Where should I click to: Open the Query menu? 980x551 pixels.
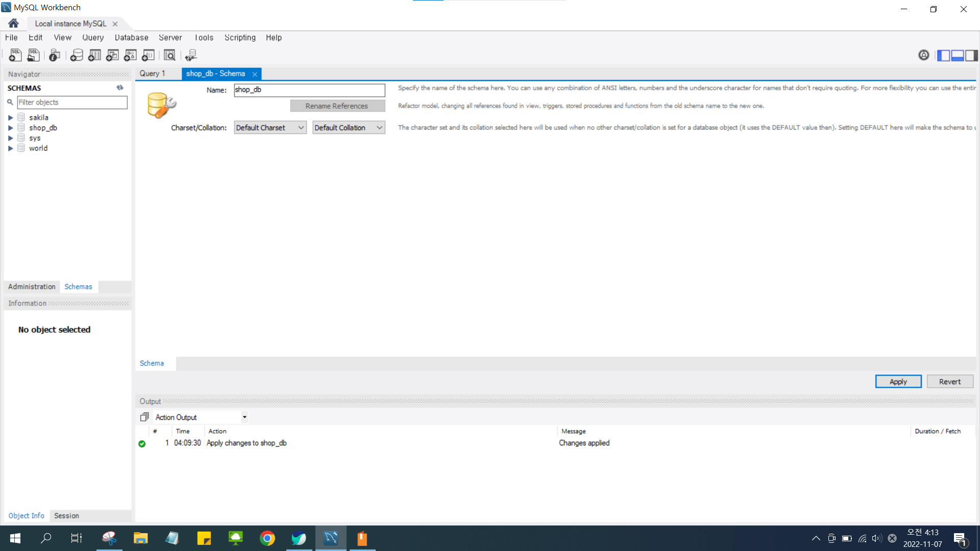click(x=93, y=37)
